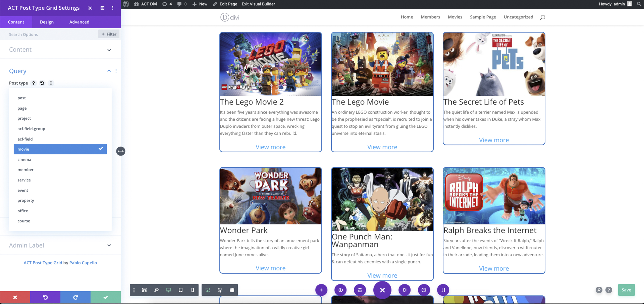
Task: Select cinema post type option
Action: pyautogui.click(x=60, y=159)
